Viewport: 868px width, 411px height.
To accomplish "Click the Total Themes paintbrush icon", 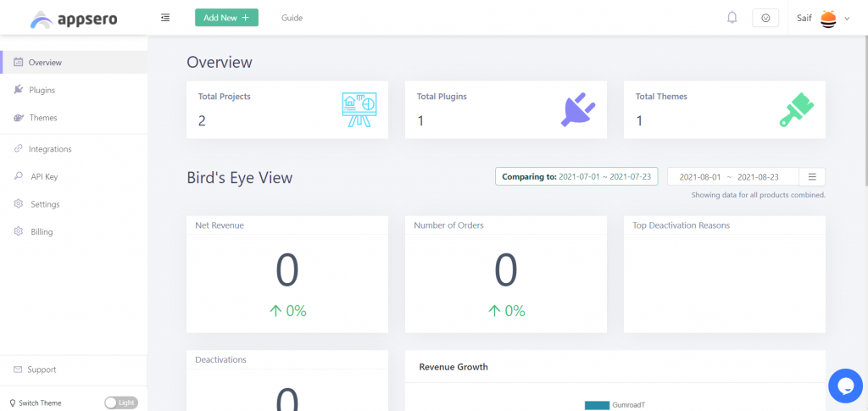I will point(797,109).
